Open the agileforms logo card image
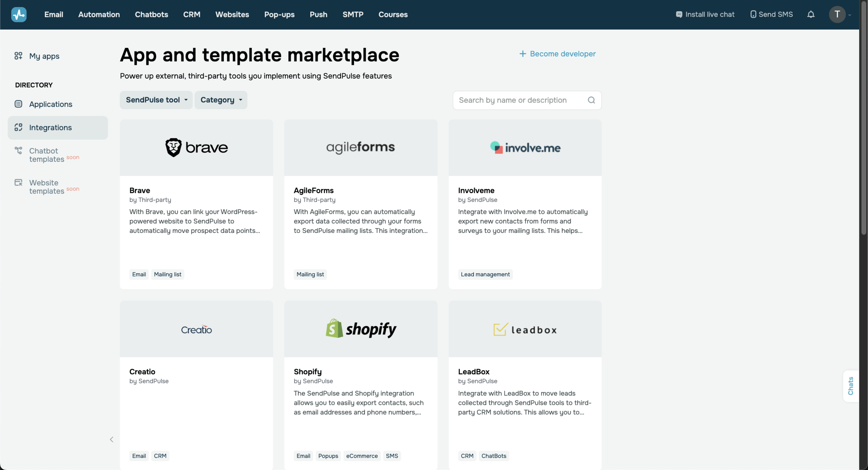Screen dimensions: 868x470 click(361, 148)
